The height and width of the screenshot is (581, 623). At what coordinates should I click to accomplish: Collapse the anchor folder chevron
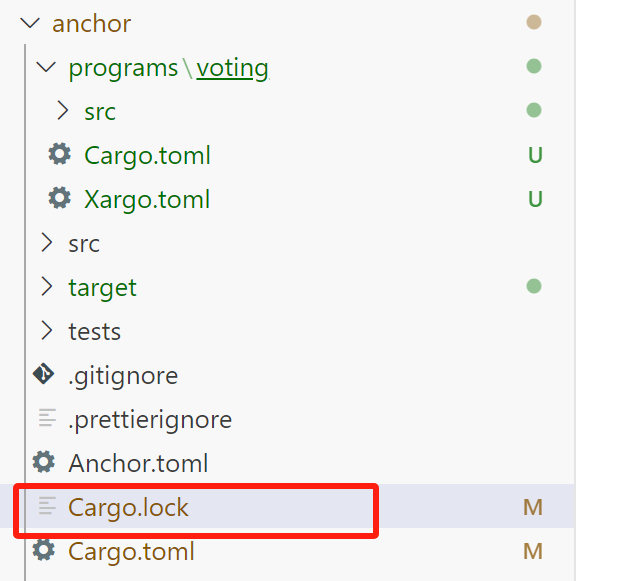tap(30, 23)
